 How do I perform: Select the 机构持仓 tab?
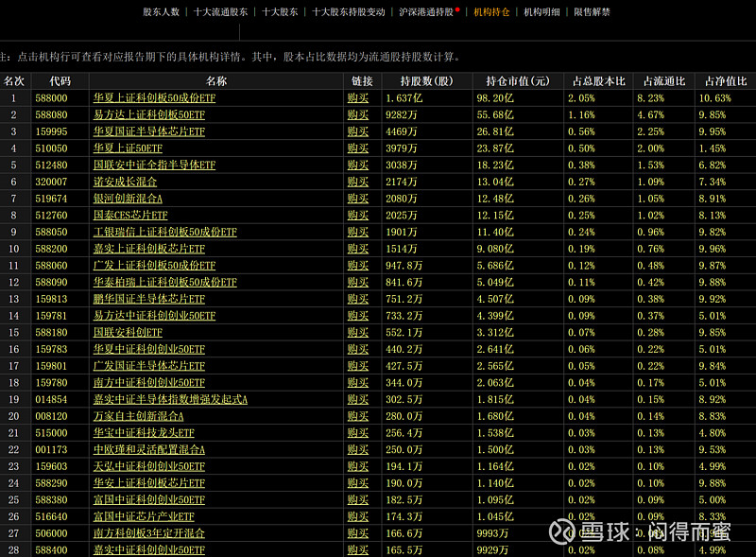tap(491, 12)
